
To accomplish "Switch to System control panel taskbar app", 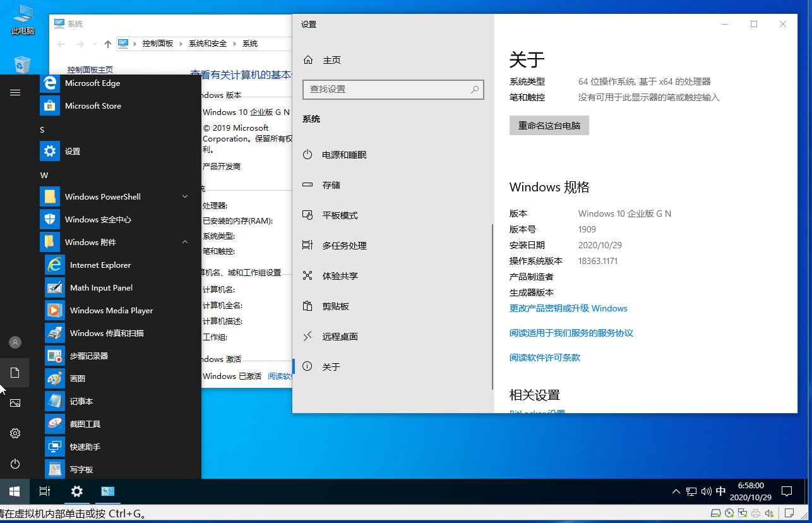I will pos(107,491).
